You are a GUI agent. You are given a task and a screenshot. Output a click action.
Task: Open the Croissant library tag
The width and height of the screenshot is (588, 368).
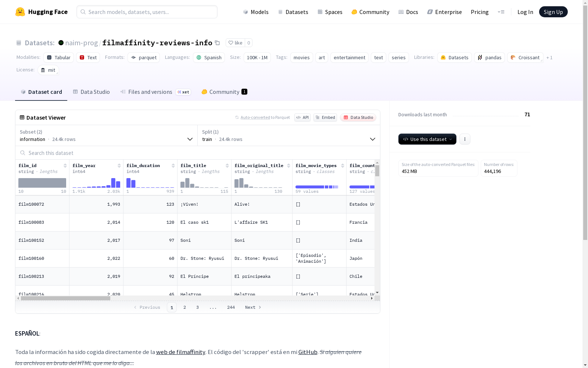tap(525, 57)
